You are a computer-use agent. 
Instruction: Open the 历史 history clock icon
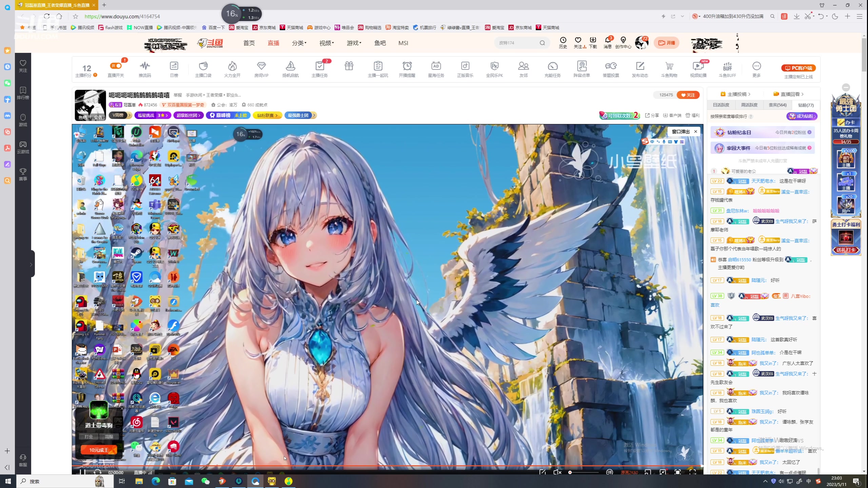click(563, 40)
